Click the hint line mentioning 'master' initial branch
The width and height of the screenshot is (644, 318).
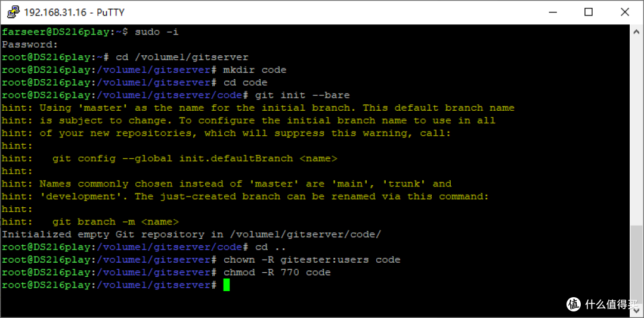click(258, 108)
